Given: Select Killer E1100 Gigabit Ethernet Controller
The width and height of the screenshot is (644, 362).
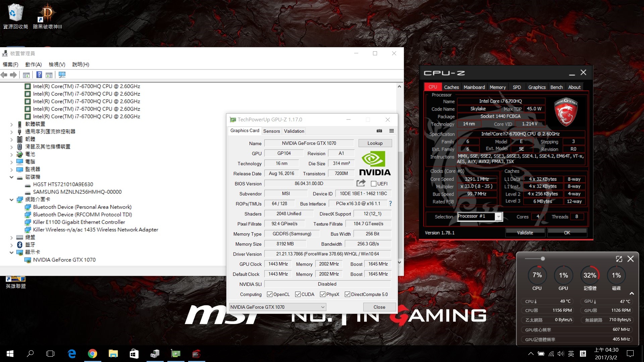Looking at the screenshot, I should (x=79, y=222).
